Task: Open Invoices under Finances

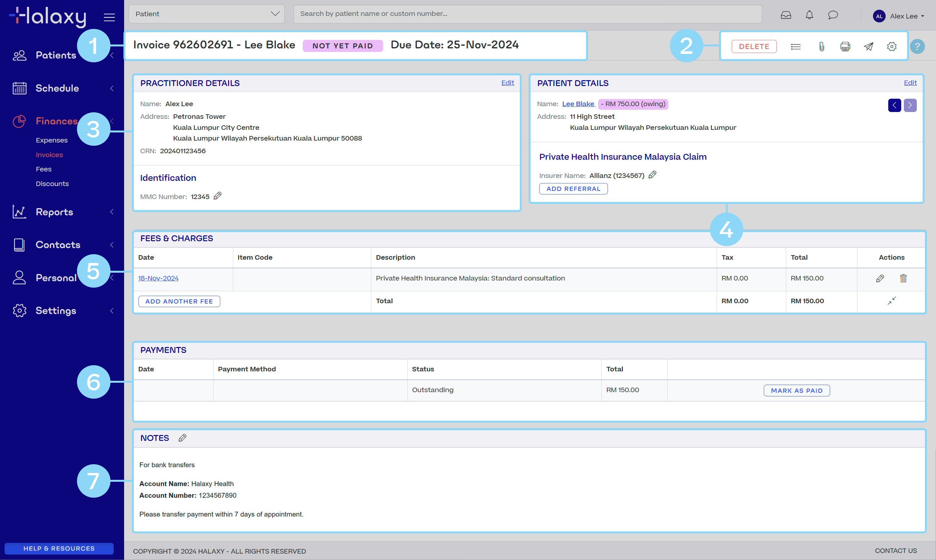Action: click(x=49, y=155)
